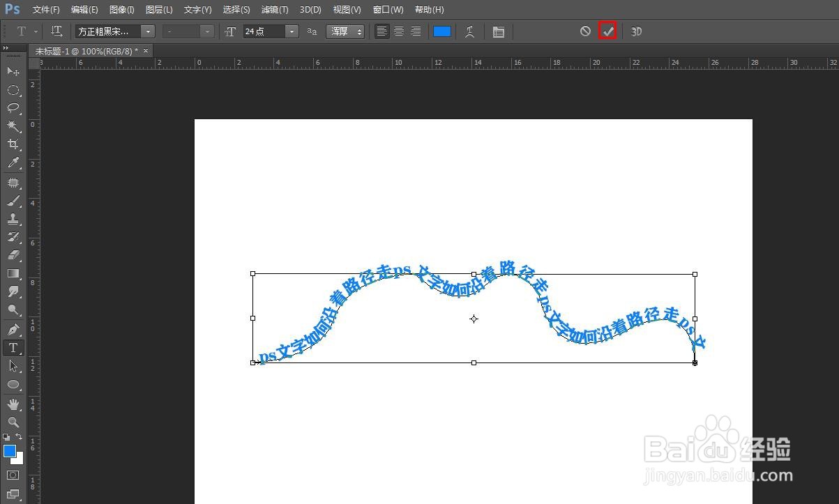Select the Horizontal Type tool
839x504 pixels.
coord(13,347)
